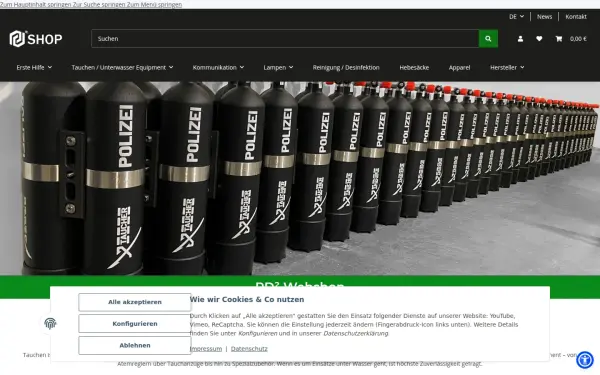Click the Konfigurieren button

click(135, 324)
